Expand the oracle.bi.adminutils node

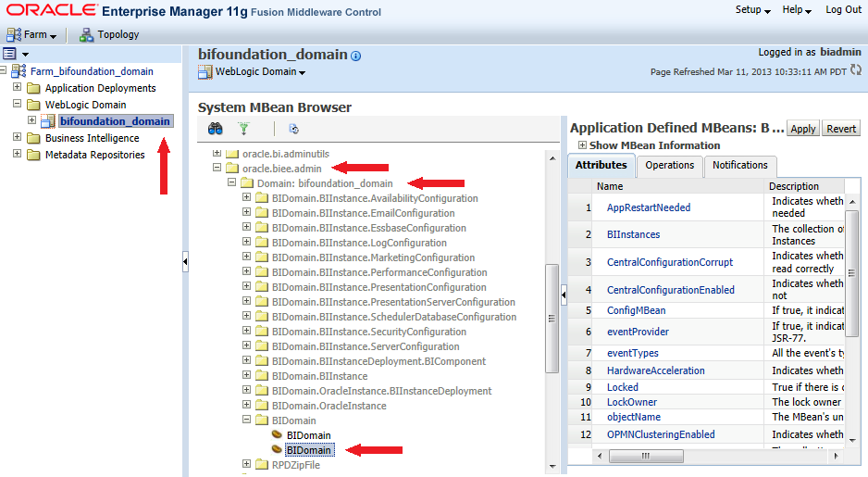click(217, 153)
